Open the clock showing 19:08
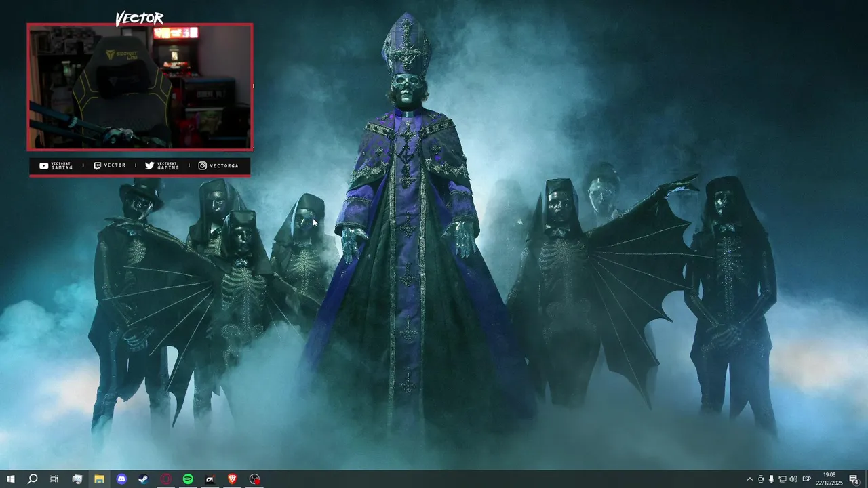868x488 pixels. [x=829, y=479]
